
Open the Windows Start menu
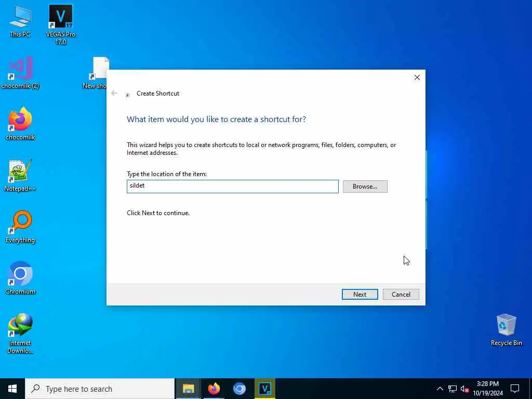coord(12,389)
